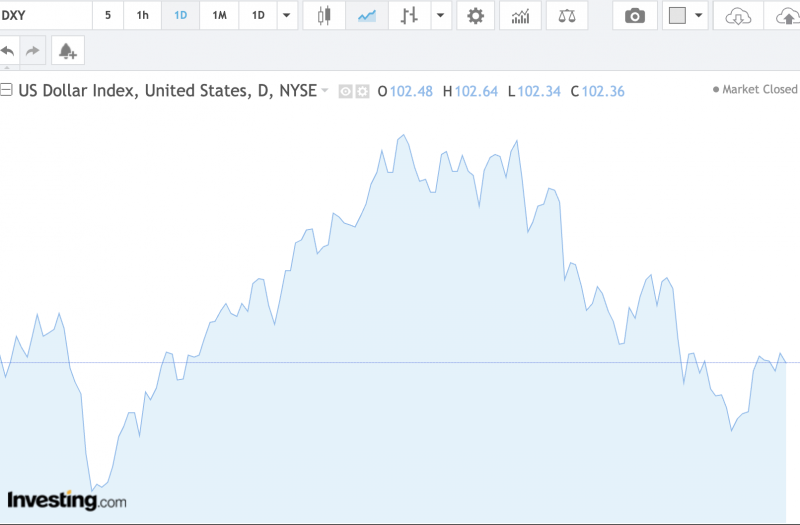Toggle visibility eye of the DXY series
Viewport: 800px width, 525px height.
coord(345,91)
